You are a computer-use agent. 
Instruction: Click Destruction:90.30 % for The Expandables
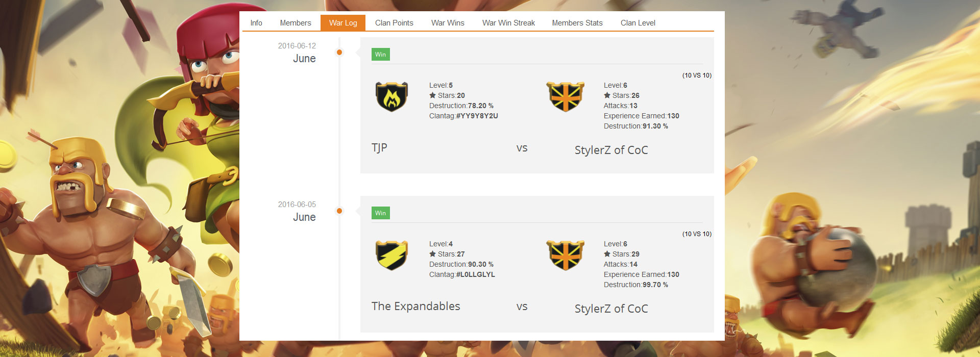tap(461, 264)
